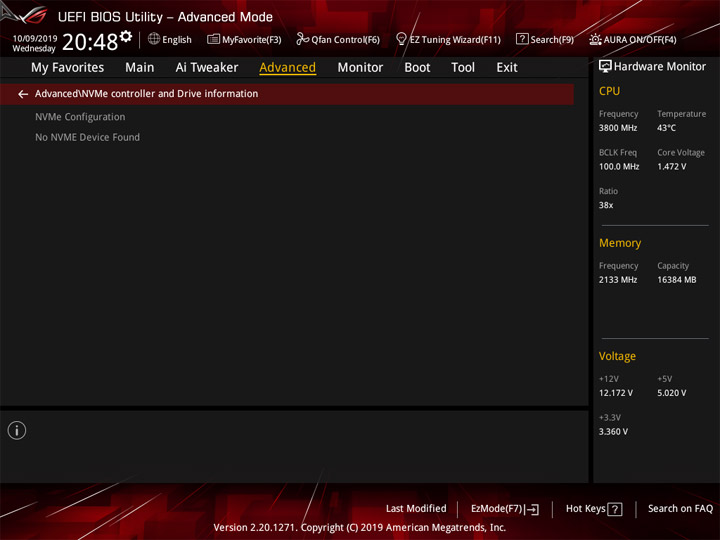Click the 10/09/2019 date

pyautogui.click(x=35, y=39)
